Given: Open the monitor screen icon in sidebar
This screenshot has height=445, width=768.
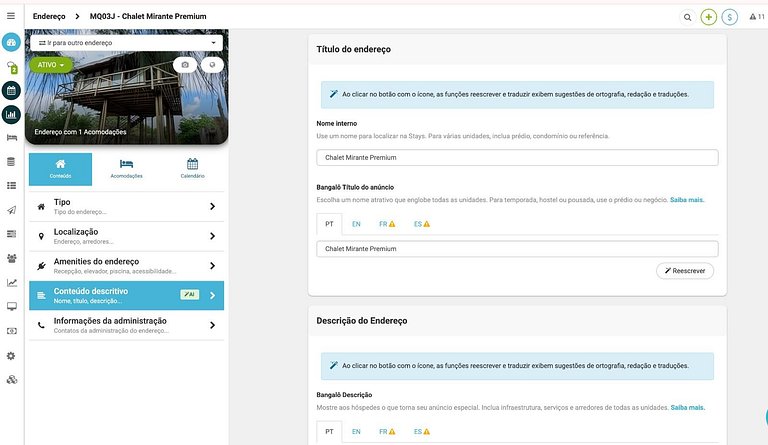Looking at the screenshot, I should coord(12,306).
